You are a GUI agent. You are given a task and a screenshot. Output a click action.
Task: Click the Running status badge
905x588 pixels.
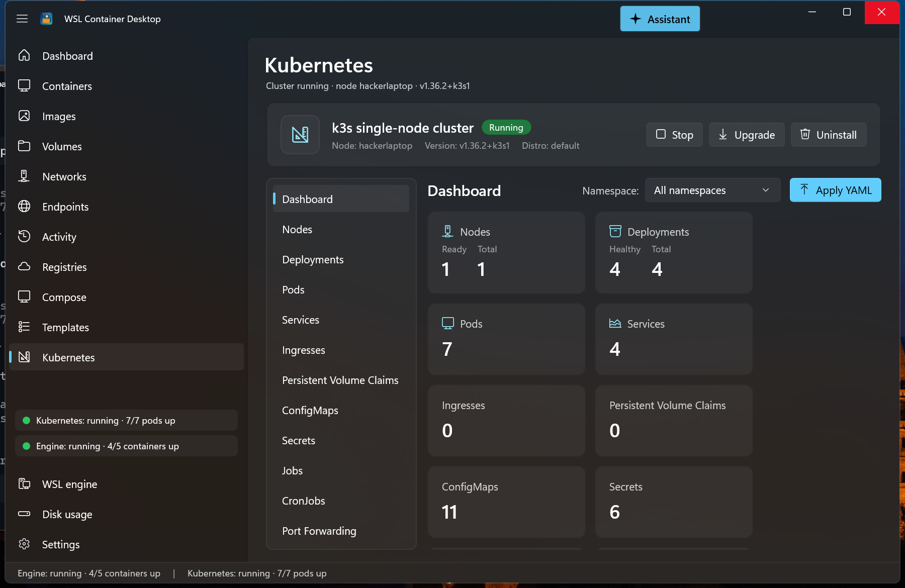coord(506,128)
